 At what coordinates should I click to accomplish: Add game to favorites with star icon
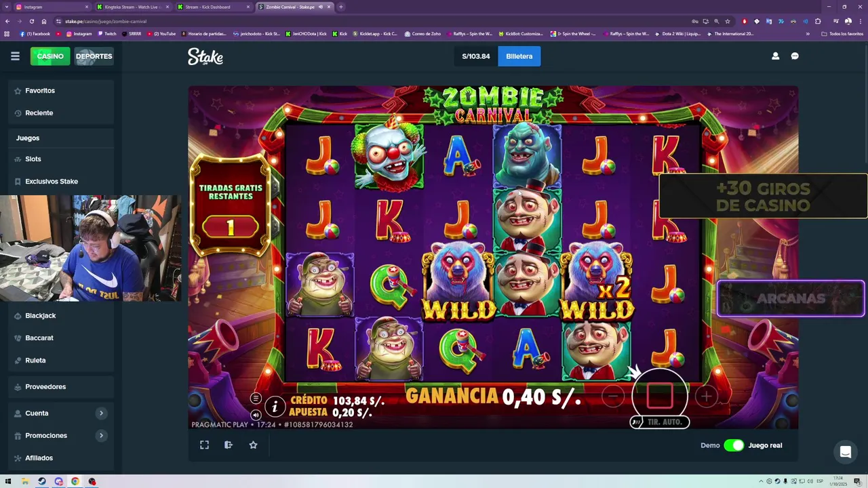point(253,445)
